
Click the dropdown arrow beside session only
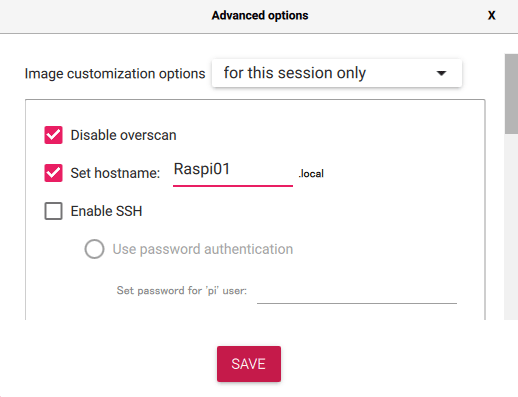(x=441, y=73)
